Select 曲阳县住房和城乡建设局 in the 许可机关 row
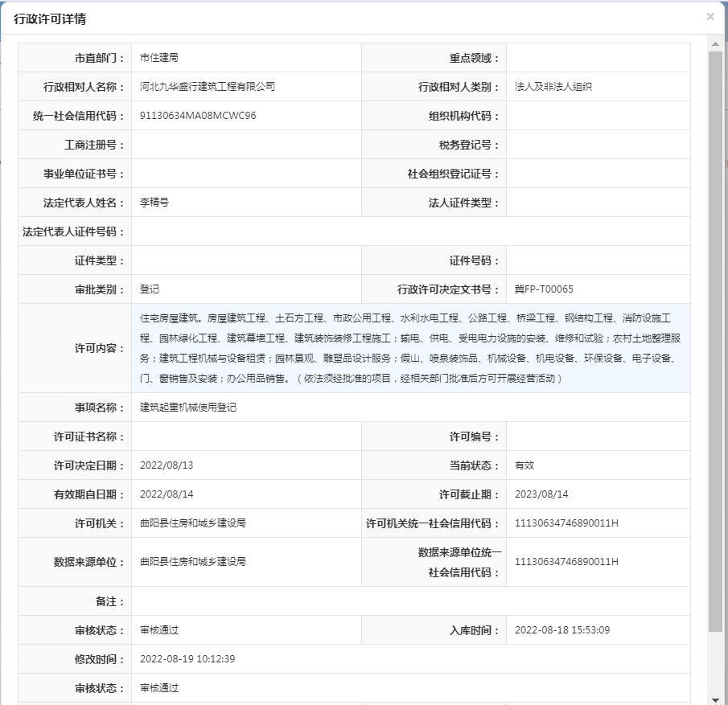The height and width of the screenshot is (705, 728). pyautogui.click(x=193, y=523)
